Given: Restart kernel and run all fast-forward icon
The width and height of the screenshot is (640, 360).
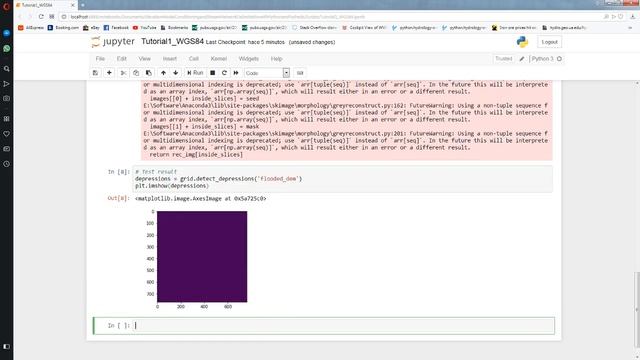Looking at the screenshot, I should (236, 73).
